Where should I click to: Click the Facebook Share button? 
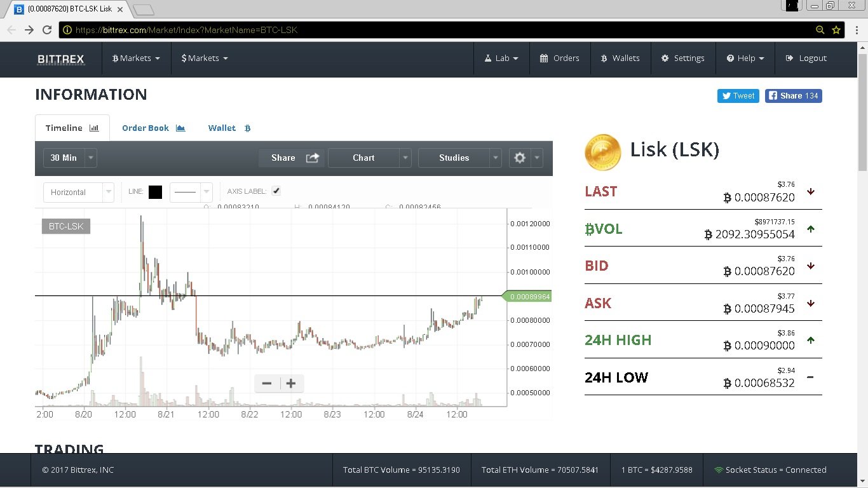point(794,96)
